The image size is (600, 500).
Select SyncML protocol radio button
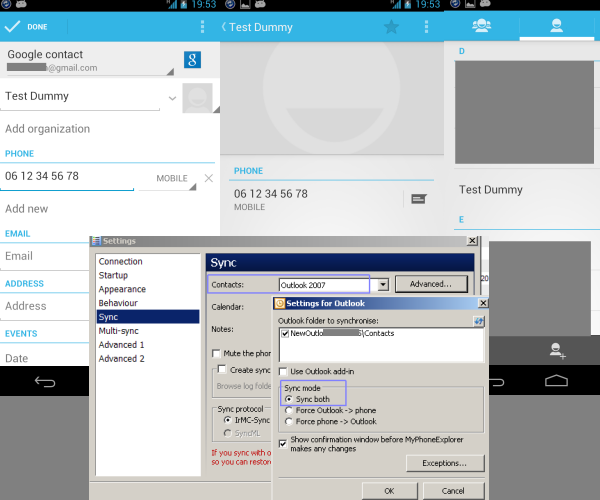228,433
